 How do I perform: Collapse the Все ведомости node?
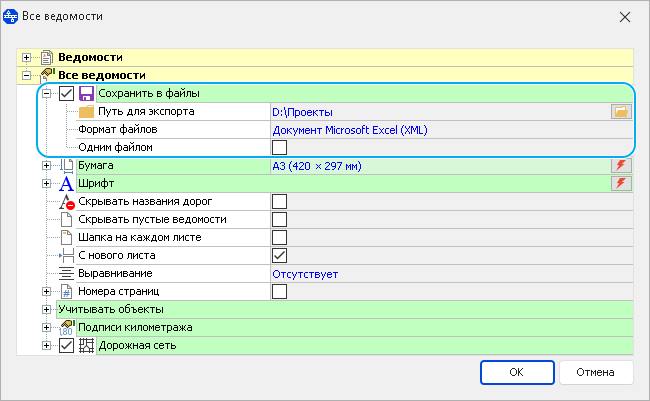pyautogui.click(x=27, y=75)
